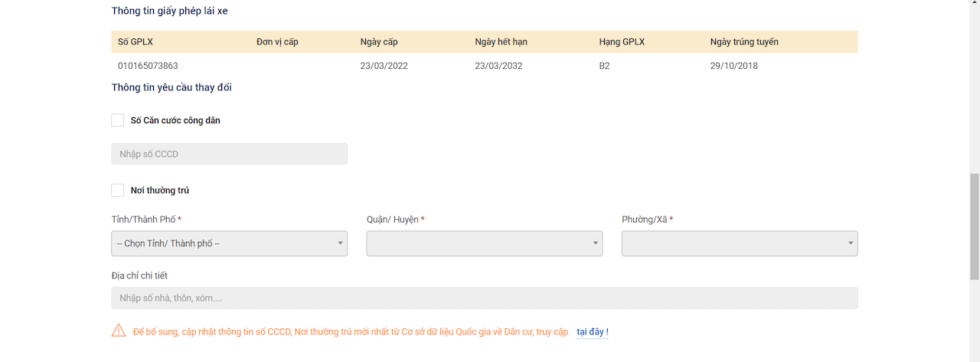Click the Ngày trúng tuyển column header
The width and height of the screenshot is (980, 362).
(744, 42)
